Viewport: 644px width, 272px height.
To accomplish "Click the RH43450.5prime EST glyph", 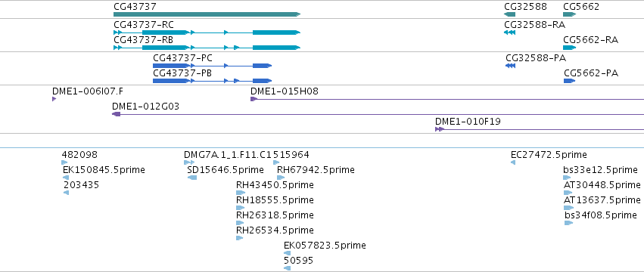I will [240, 193].
